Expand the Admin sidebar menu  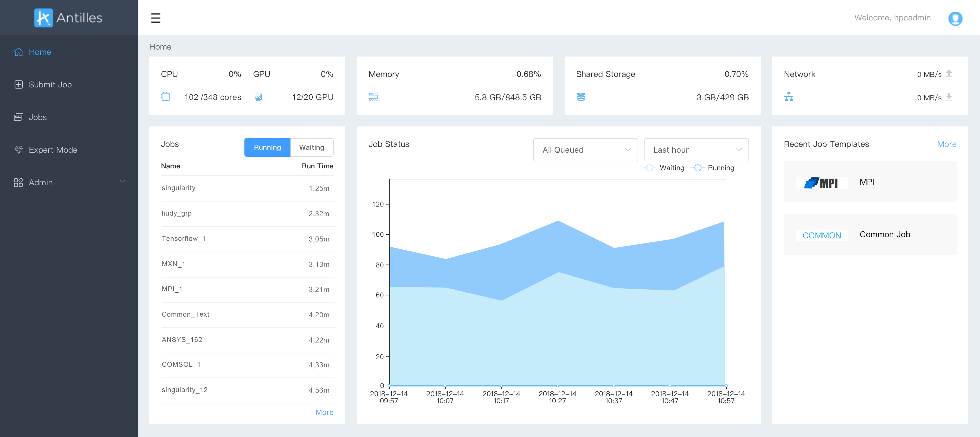(69, 182)
